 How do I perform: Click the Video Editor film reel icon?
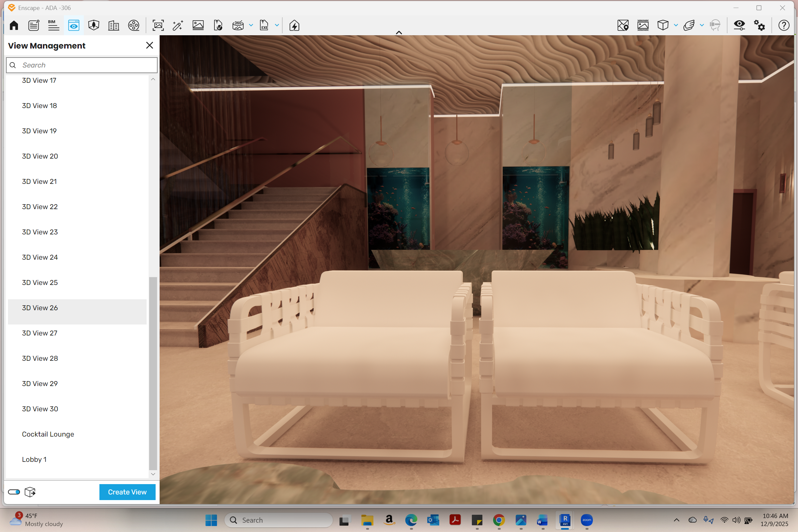[x=134, y=26]
